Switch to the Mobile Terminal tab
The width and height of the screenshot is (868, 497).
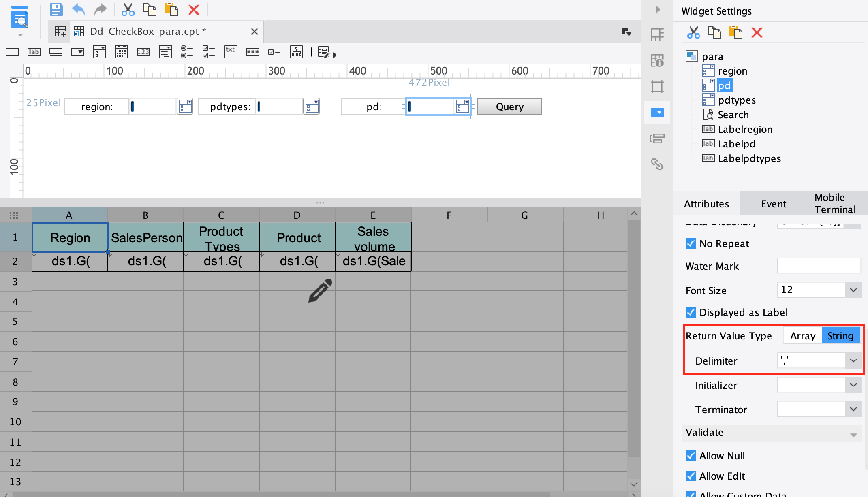click(835, 204)
